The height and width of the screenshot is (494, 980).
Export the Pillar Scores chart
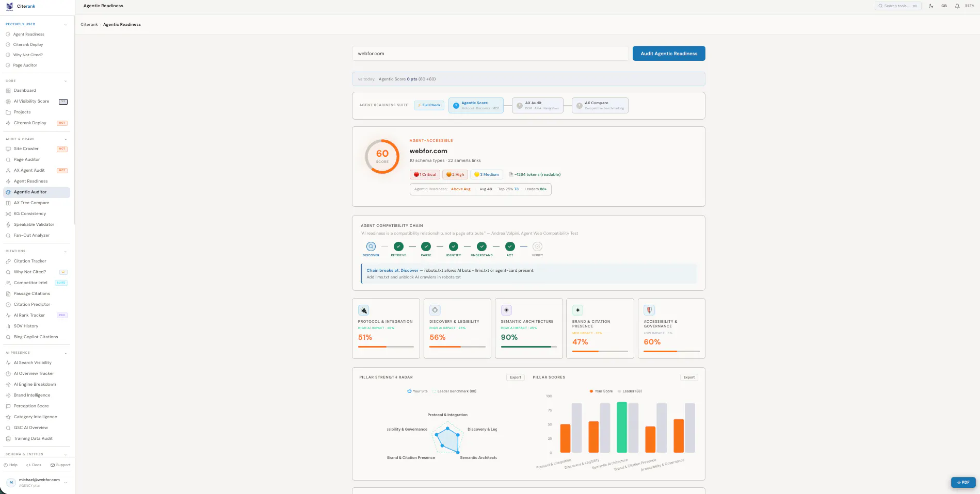(x=689, y=377)
